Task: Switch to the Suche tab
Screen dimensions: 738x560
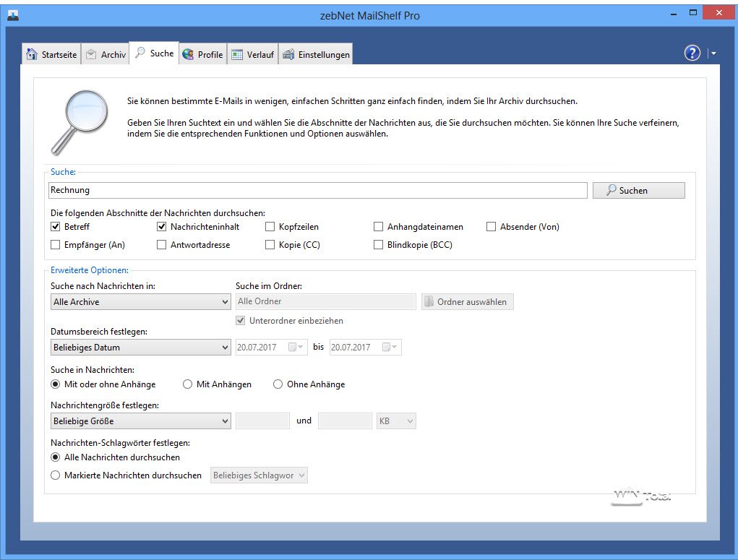Action: pos(154,54)
